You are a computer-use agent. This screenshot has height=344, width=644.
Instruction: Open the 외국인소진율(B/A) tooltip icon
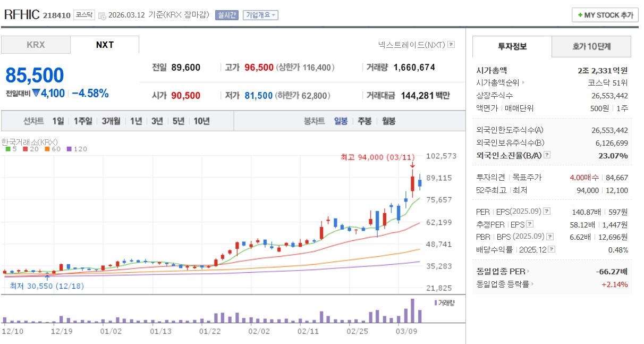(x=546, y=156)
